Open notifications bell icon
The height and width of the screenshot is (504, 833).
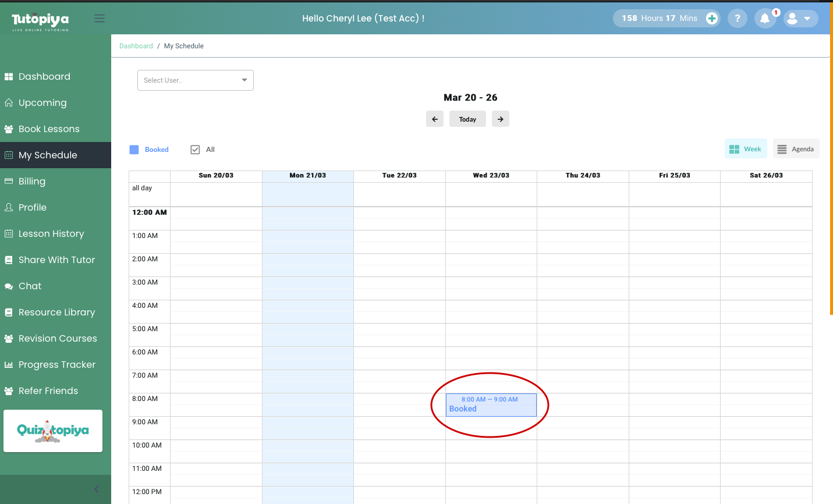(x=765, y=19)
